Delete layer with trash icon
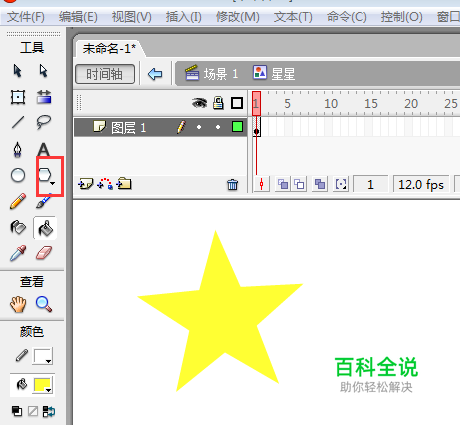Viewport: 460px width, 425px height. (232, 184)
